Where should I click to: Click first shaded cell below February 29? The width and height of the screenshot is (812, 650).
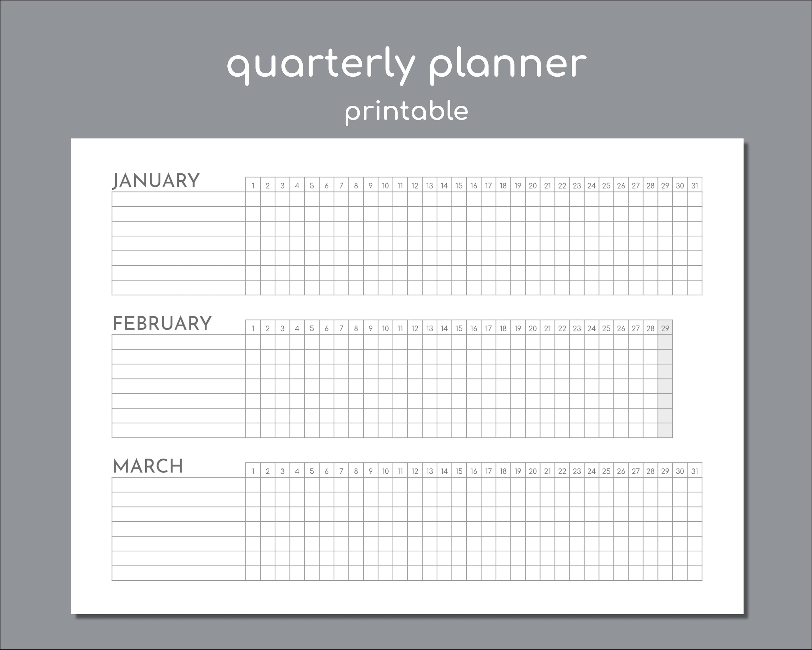point(666,342)
